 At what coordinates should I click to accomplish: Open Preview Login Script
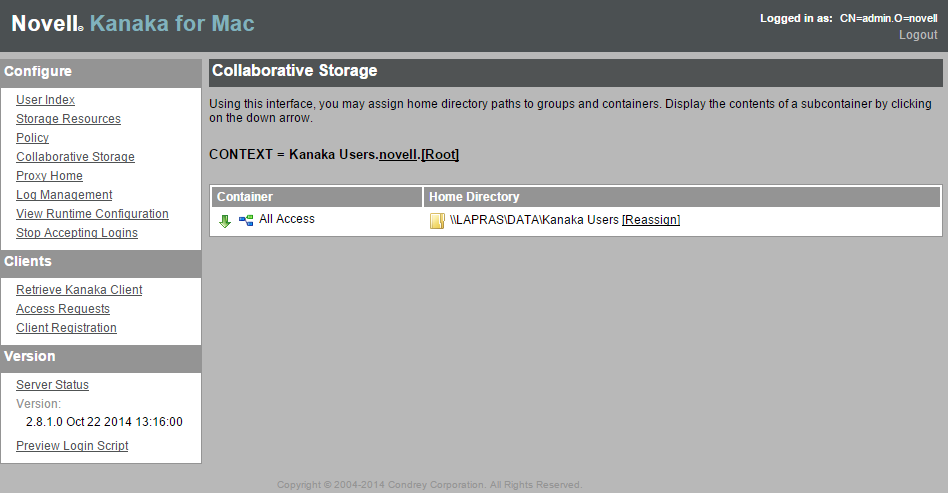point(72,446)
